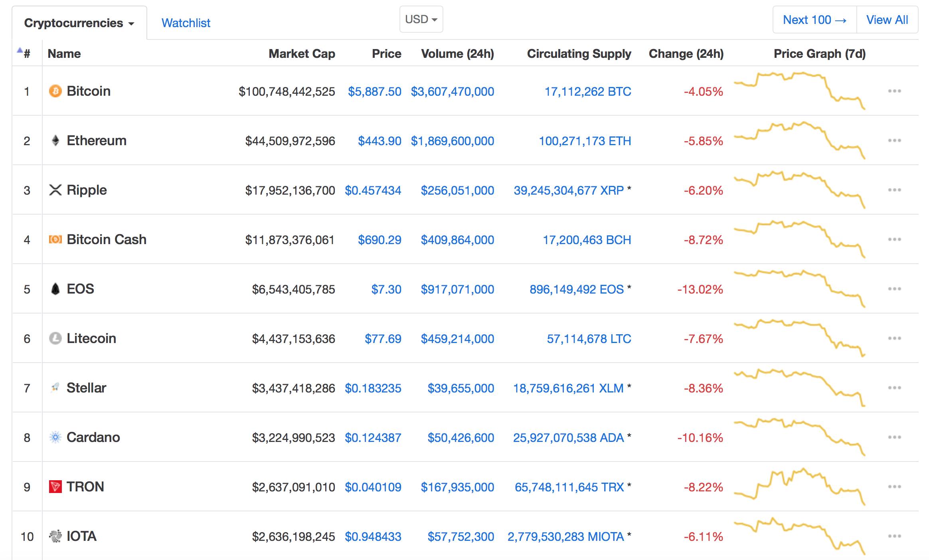Click the Stellar rocket logo icon

coord(55,388)
